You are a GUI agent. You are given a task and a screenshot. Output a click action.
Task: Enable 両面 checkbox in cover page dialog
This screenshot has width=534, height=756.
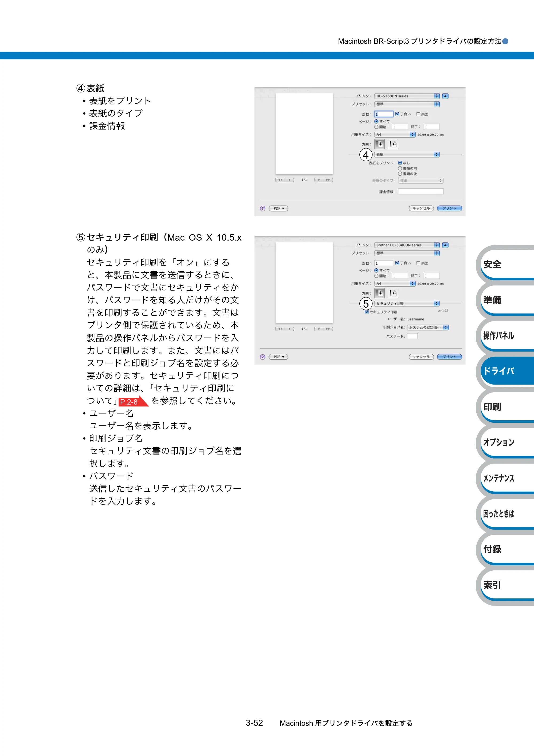(418, 114)
